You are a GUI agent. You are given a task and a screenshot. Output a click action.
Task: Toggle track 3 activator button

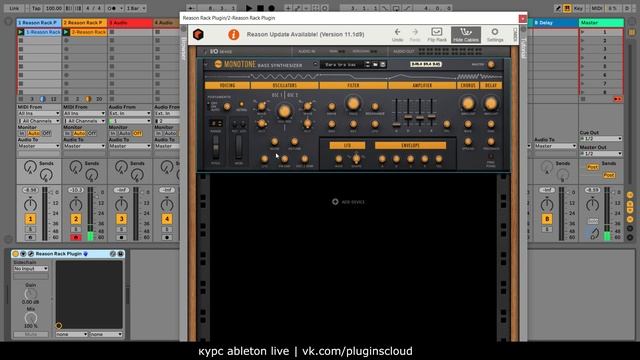(121, 219)
